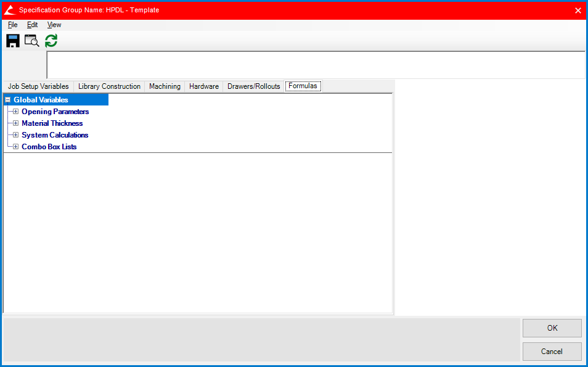
Task: Click the green Refresh toolbar icon
Action: tap(51, 40)
